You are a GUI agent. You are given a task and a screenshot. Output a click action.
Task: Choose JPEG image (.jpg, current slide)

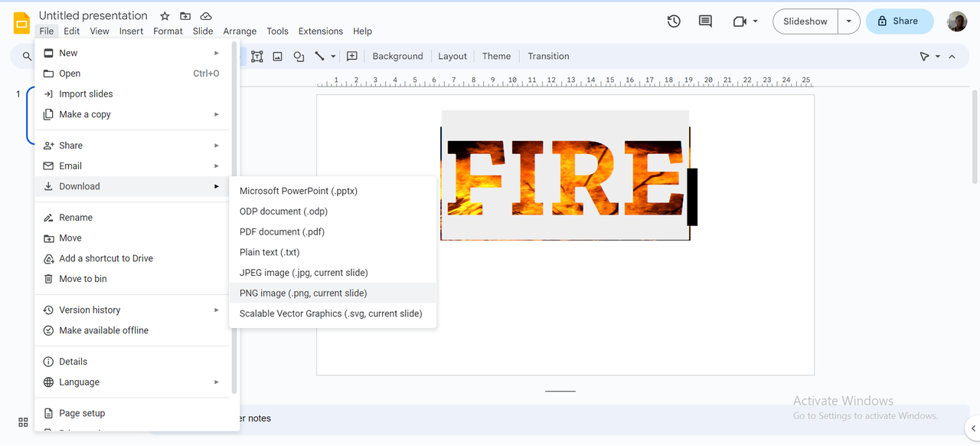(333, 273)
